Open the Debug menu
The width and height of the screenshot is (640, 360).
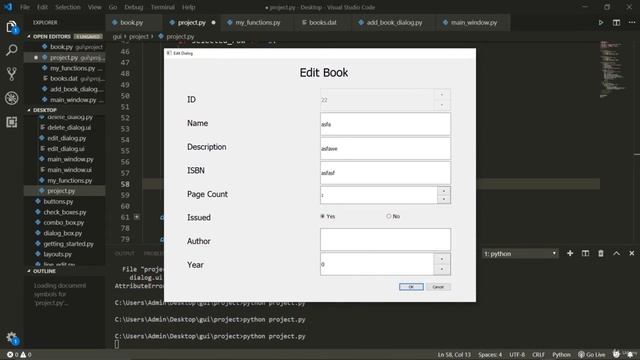pyautogui.click(x=133, y=7)
